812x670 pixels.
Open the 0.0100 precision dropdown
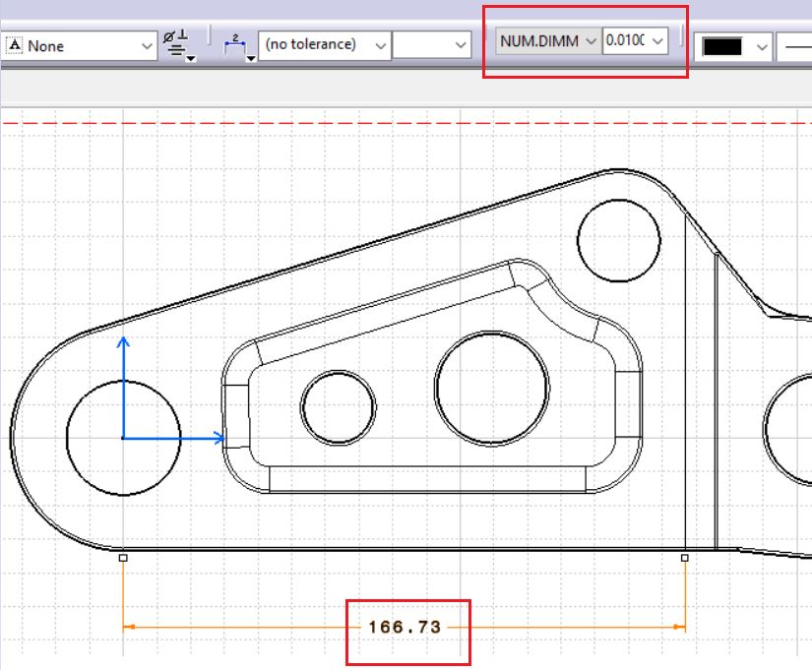(657, 41)
